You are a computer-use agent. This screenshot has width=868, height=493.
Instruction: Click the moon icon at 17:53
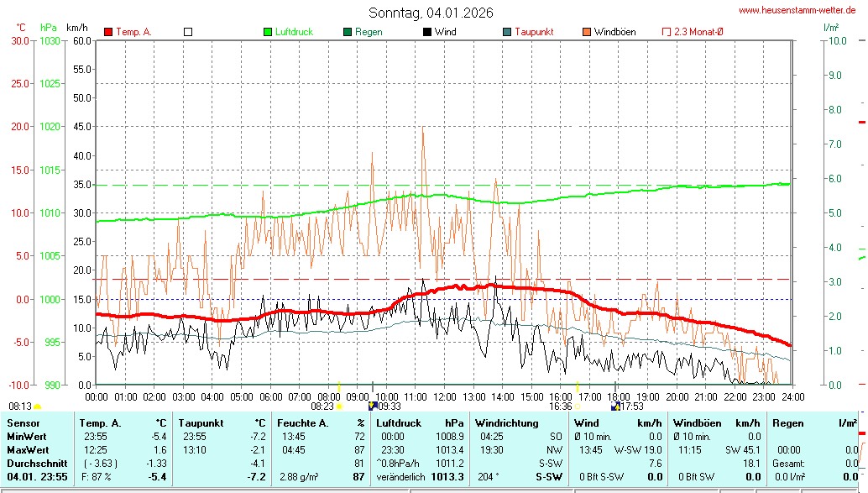(x=615, y=406)
